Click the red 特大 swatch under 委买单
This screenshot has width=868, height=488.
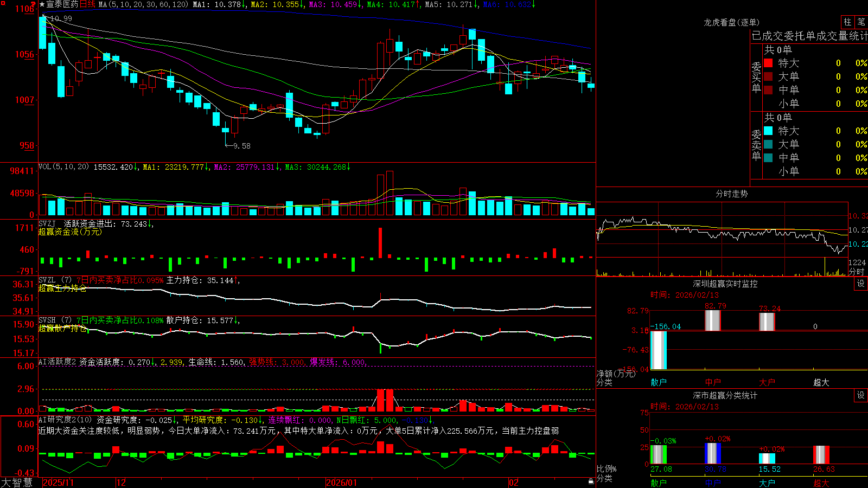tap(768, 63)
